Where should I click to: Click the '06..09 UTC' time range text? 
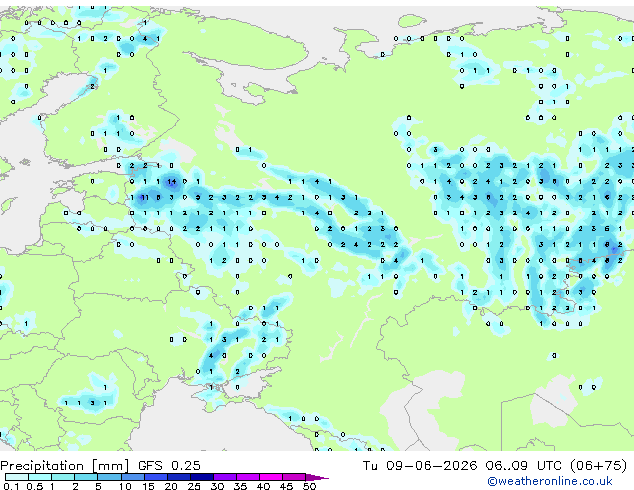click(x=524, y=466)
